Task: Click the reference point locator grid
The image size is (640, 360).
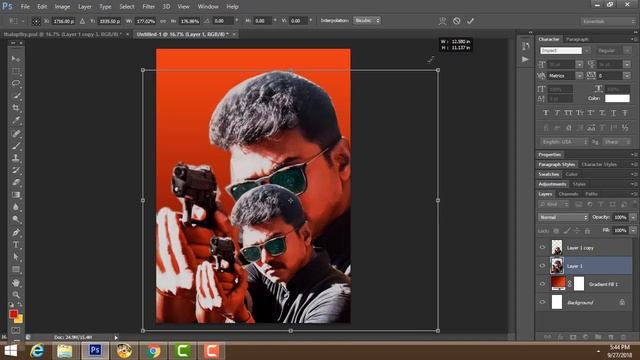Action: pyautogui.click(x=36, y=21)
